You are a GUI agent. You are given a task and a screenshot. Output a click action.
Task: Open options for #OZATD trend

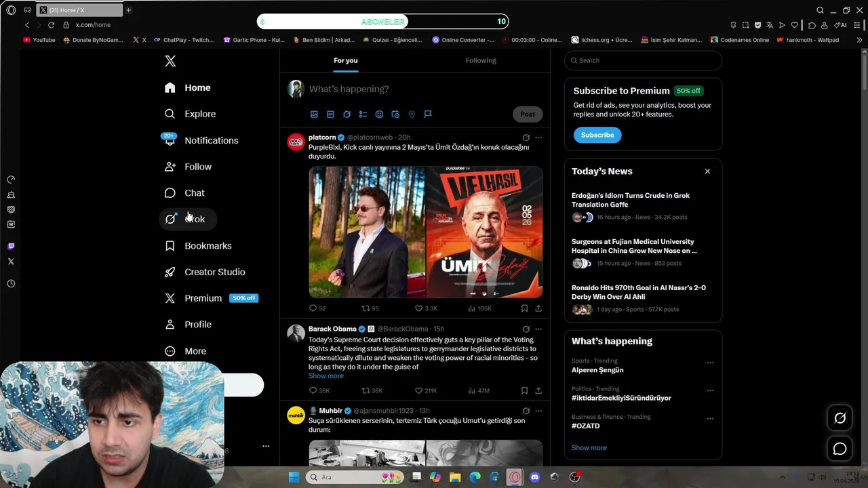[x=710, y=418]
